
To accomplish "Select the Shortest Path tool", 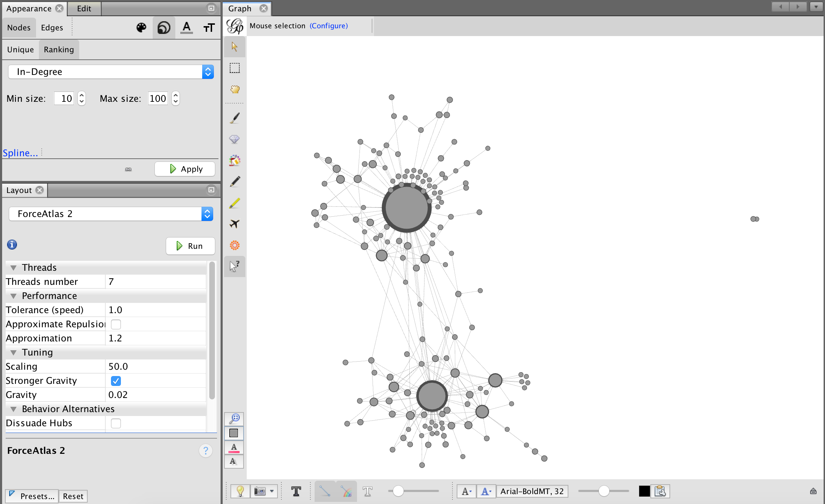I will 234,224.
